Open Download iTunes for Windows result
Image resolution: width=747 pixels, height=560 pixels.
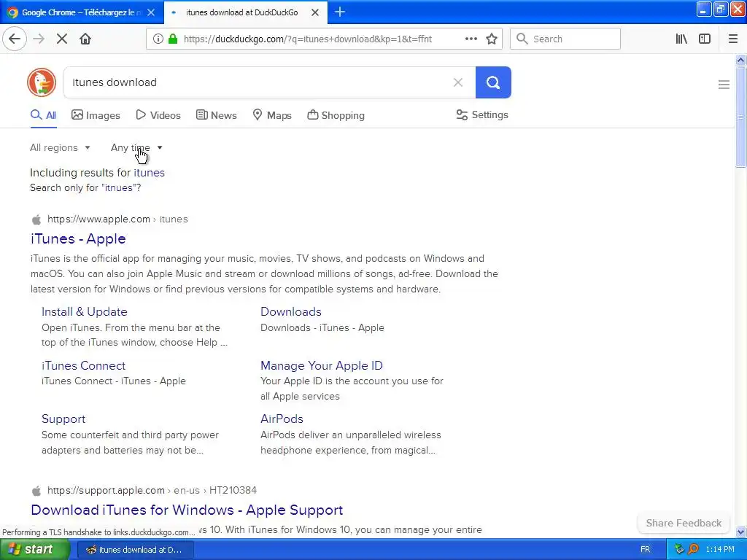[x=187, y=510]
